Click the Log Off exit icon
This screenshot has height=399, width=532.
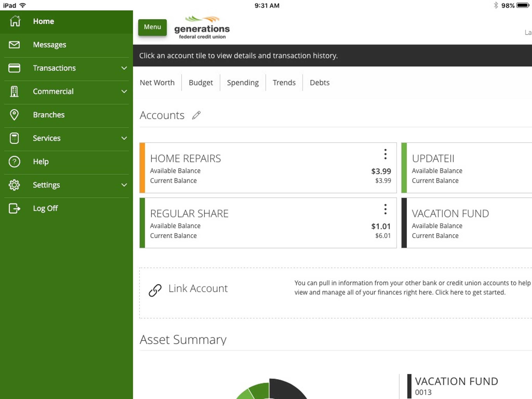pos(14,208)
